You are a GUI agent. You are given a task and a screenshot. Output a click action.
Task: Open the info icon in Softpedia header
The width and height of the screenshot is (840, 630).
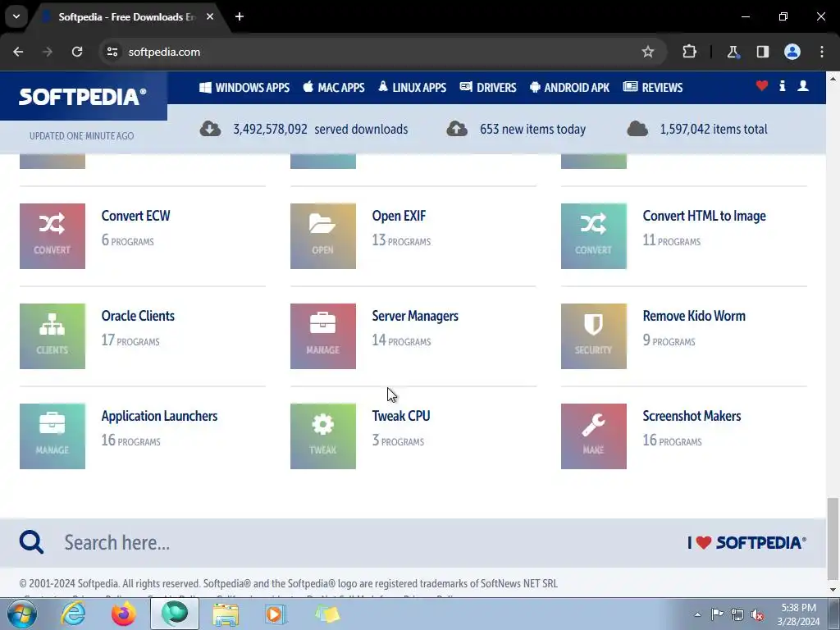point(782,85)
